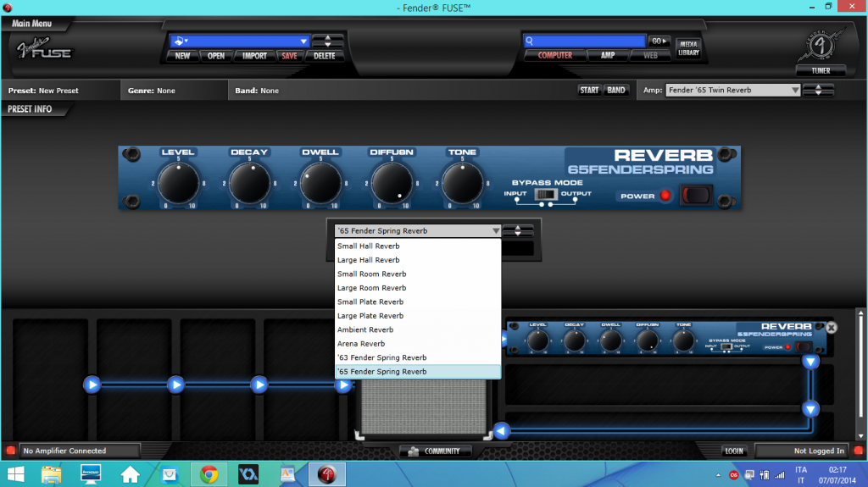Launch Google Chrome from taskbar
This screenshot has width=868, height=487.
[x=209, y=474]
